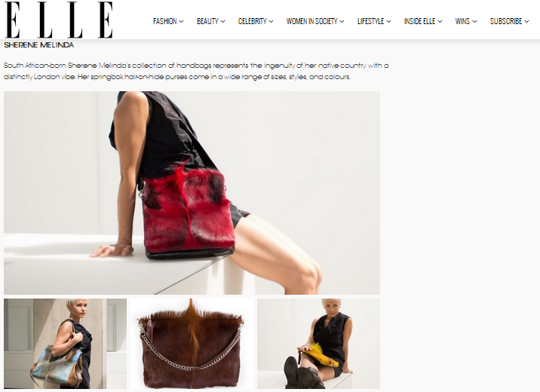Expand chevron next to Women in Society
Viewport: 540px width, 392px height.
point(342,22)
